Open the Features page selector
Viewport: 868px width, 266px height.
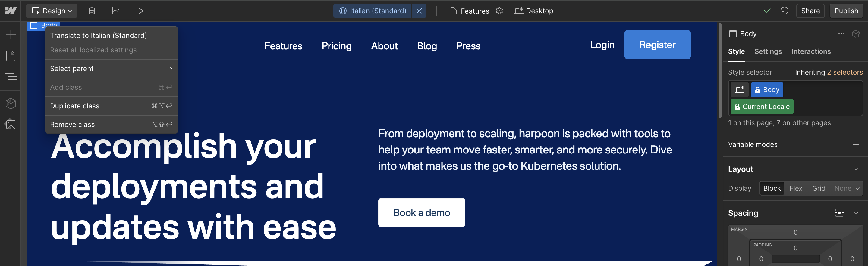click(469, 11)
